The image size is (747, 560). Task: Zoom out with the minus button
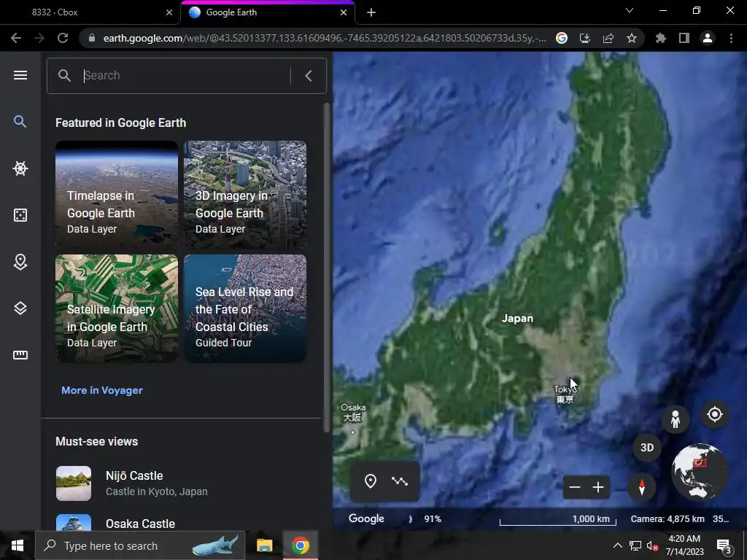(x=575, y=487)
